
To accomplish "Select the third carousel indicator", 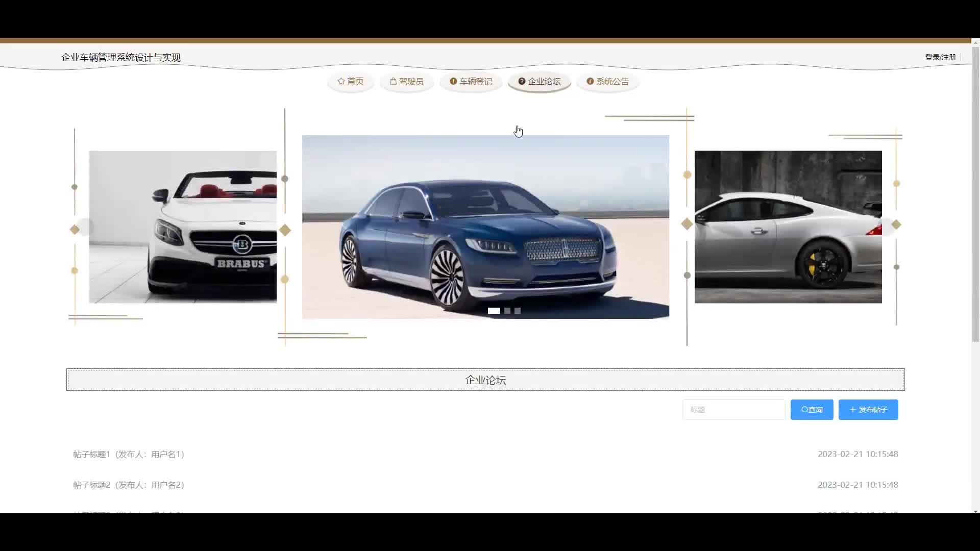I will (x=518, y=311).
